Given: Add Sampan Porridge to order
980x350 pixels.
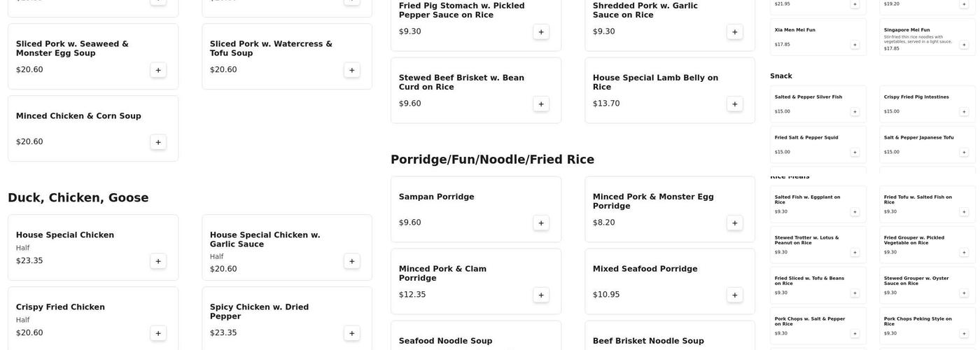Looking at the screenshot, I should [x=541, y=223].
